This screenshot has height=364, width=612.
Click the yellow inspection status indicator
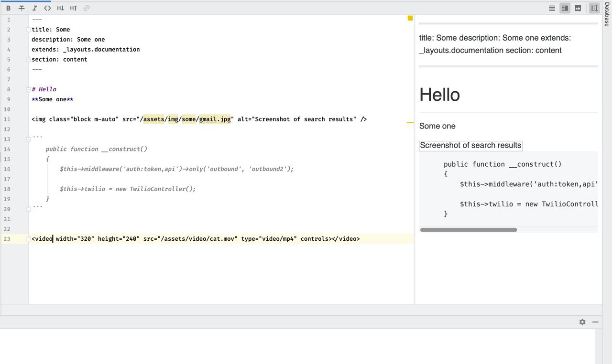coord(410,18)
